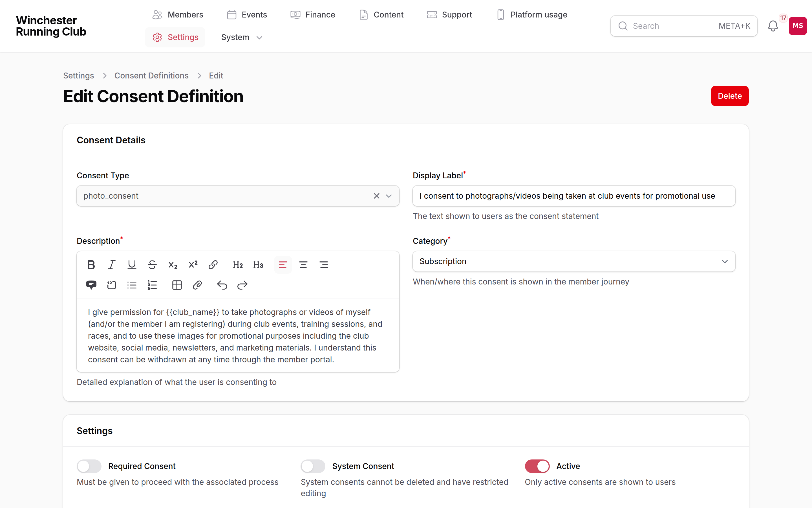Align text left in the description editor

[283, 265]
